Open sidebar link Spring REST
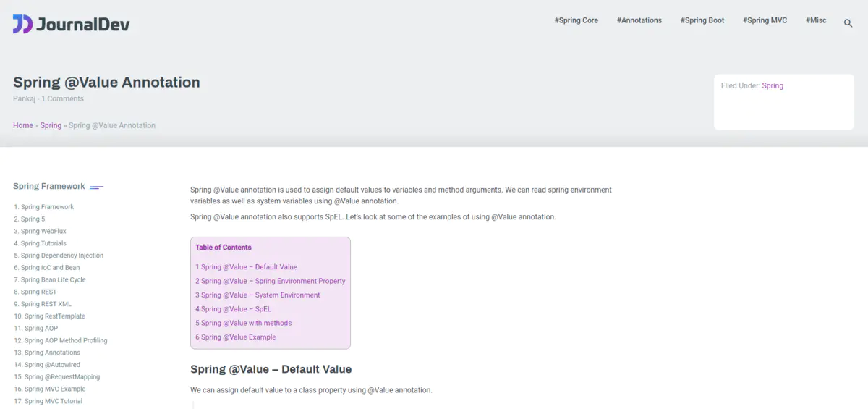This screenshot has width=868, height=409. [38, 292]
